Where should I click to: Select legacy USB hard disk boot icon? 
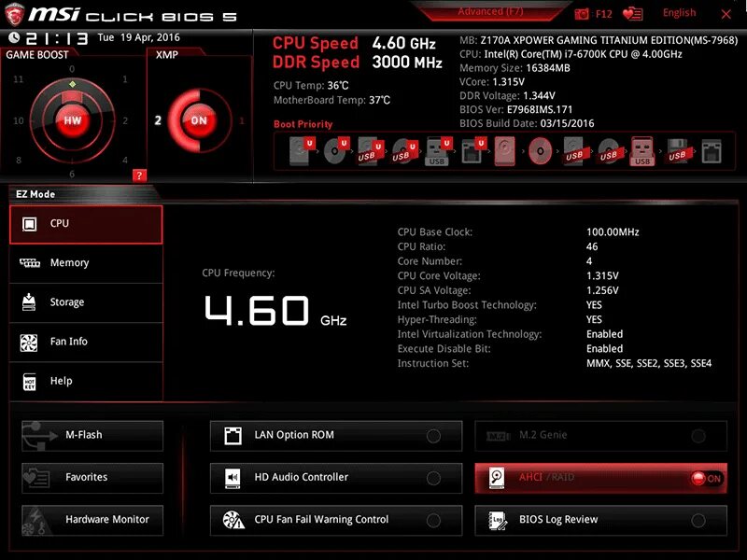[574, 151]
